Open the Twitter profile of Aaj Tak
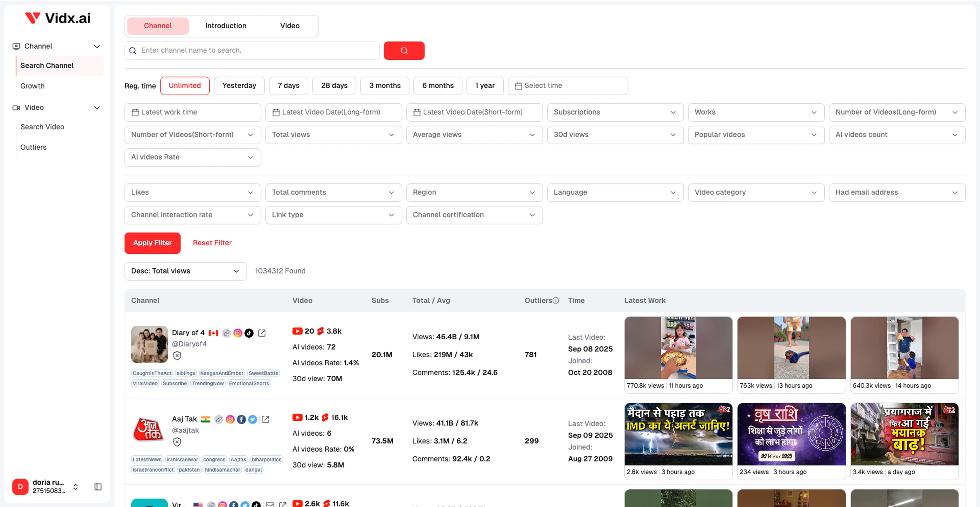The image size is (980, 507). pyautogui.click(x=252, y=419)
